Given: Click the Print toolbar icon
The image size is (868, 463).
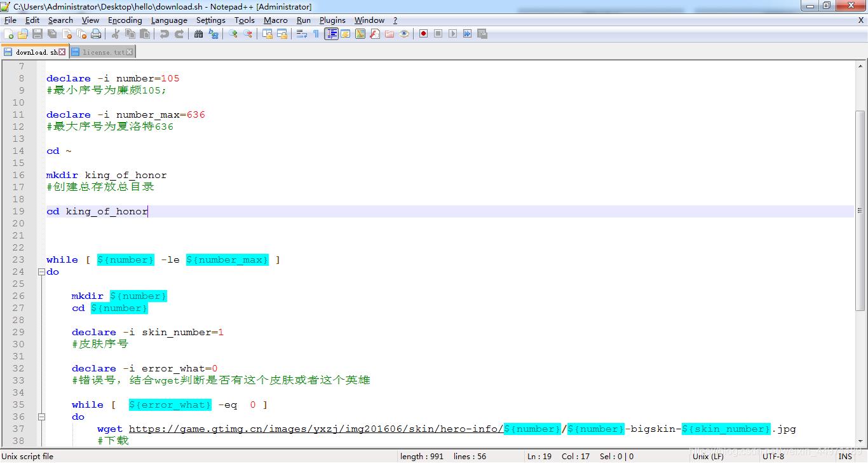Looking at the screenshot, I should (95, 34).
